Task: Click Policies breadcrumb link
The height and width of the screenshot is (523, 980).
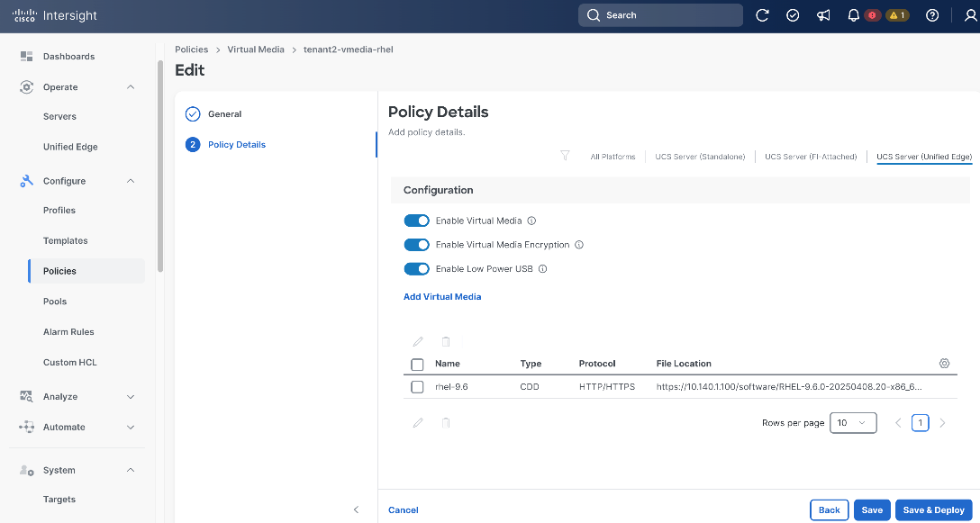Action: pyautogui.click(x=191, y=50)
